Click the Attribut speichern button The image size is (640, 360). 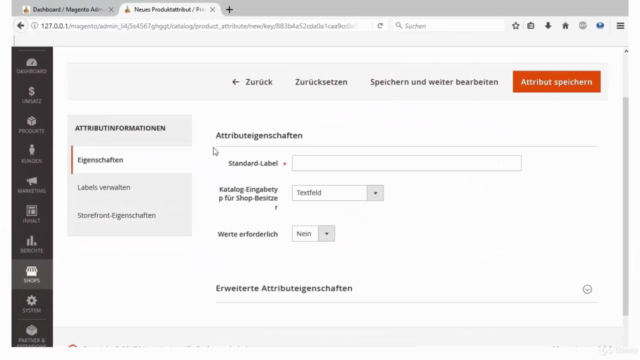point(556,82)
